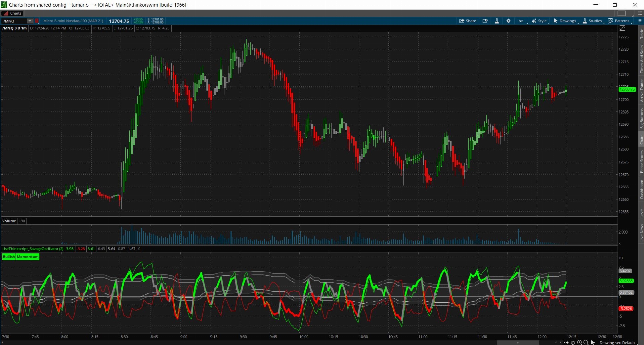Open chart settings gear icon
The width and height of the screenshot is (644, 345).
coord(508,21)
